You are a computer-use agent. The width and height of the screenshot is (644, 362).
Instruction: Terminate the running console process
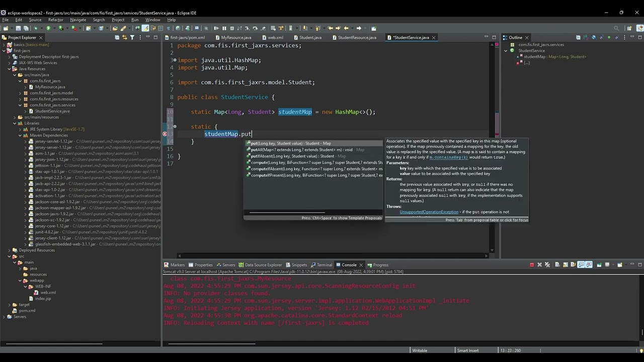pyautogui.click(x=532, y=265)
